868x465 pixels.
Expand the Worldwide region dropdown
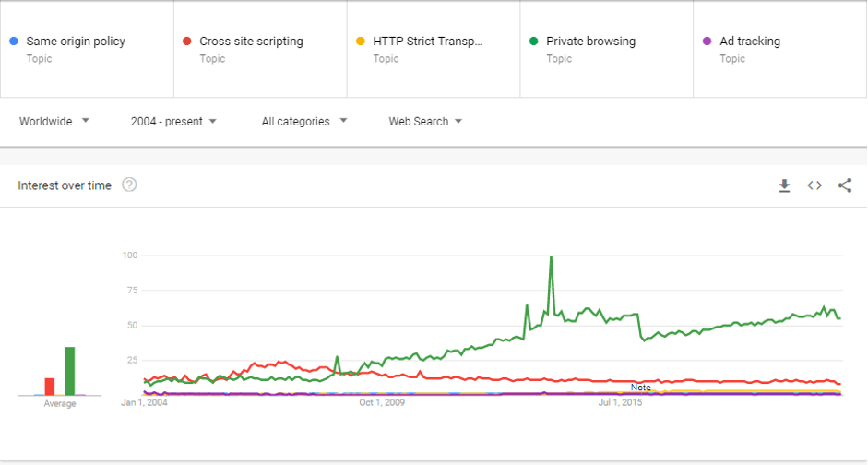tap(54, 122)
